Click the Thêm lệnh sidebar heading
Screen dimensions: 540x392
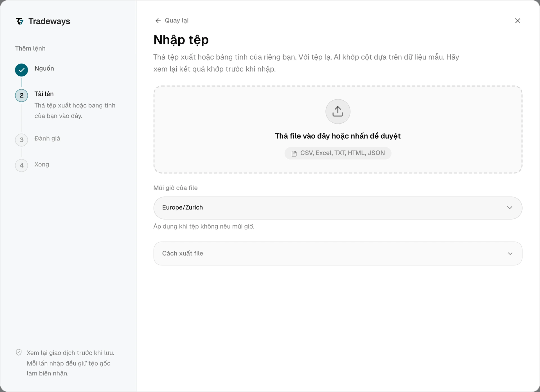pyautogui.click(x=30, y=48)
